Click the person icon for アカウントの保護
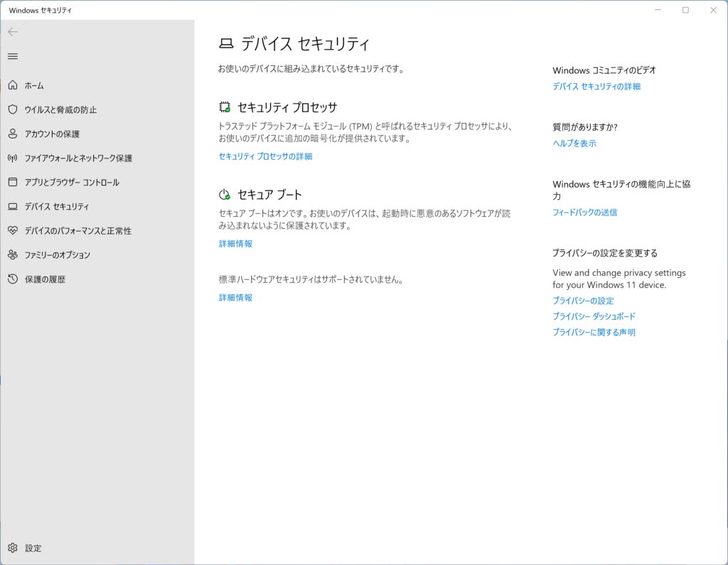Image resolution: width=728 pixels, height=565 pixels. pyautogui.click(x=13, y=134)
